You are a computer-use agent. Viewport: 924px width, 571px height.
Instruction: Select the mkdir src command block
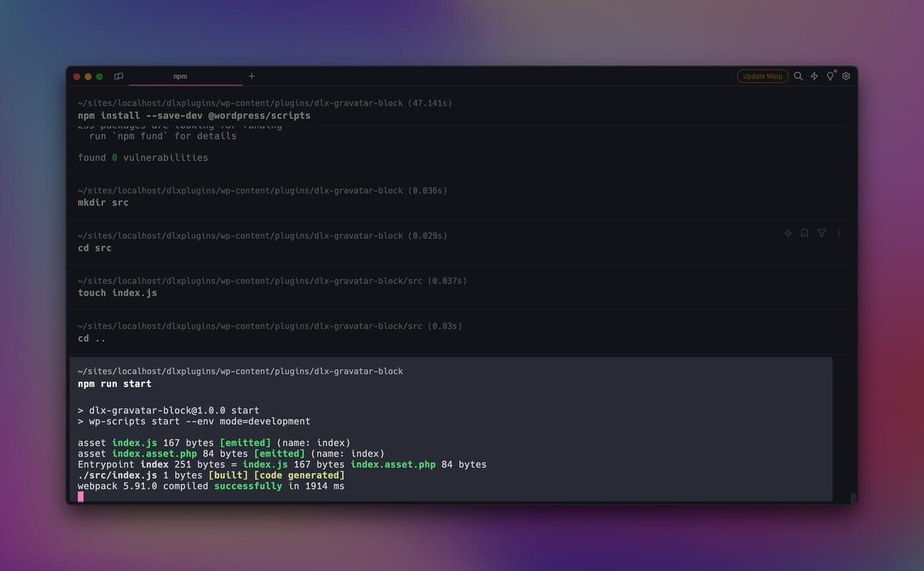pyautogui.click(x=103, y=203)
